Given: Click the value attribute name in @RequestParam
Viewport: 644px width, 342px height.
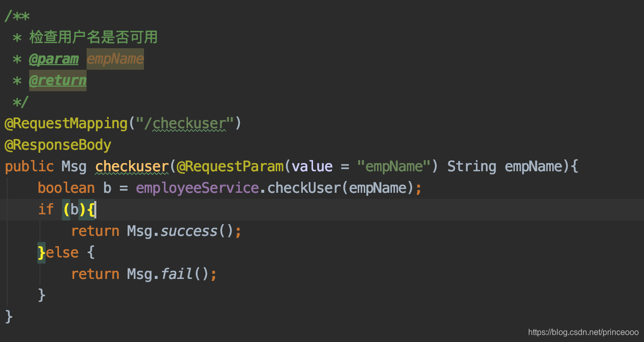Looking at the screenshot, I should pyautogui.click(x=312, y=167).
